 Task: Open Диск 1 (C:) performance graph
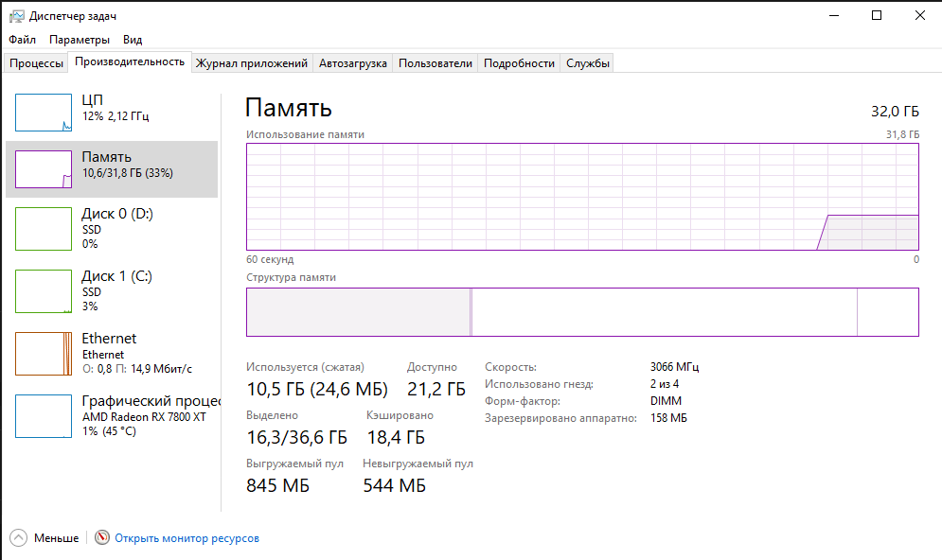(x=44, y=291)
